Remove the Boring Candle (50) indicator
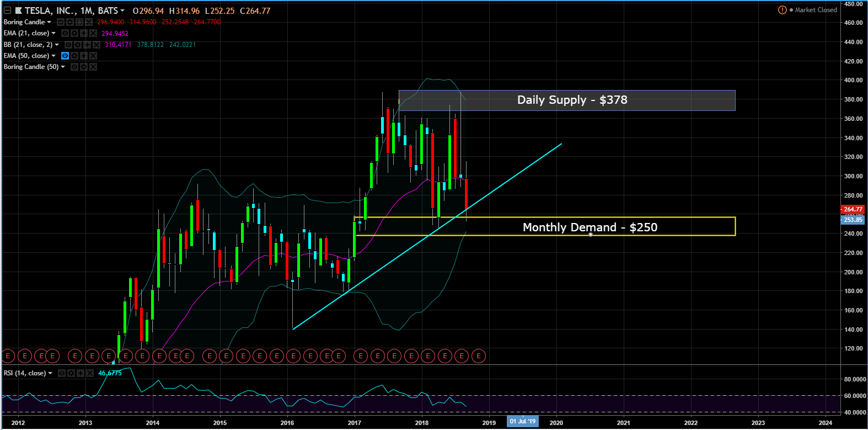 point(93,67)
